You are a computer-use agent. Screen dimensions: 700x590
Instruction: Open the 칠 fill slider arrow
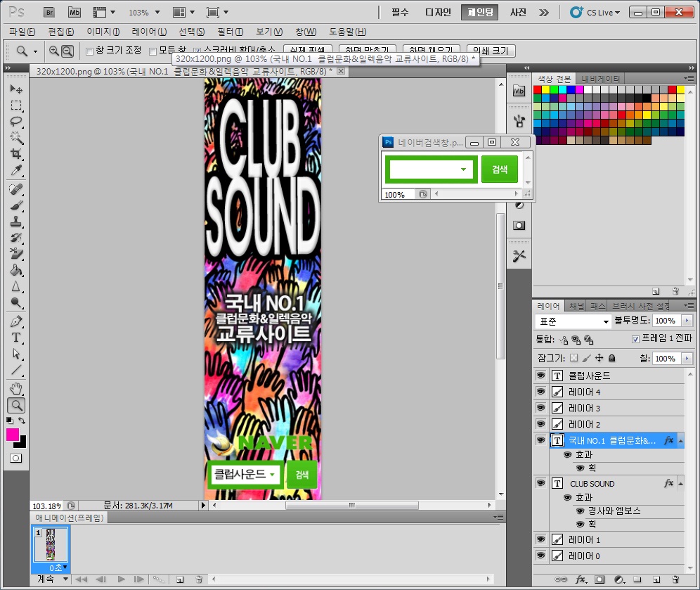pos(687,358)
